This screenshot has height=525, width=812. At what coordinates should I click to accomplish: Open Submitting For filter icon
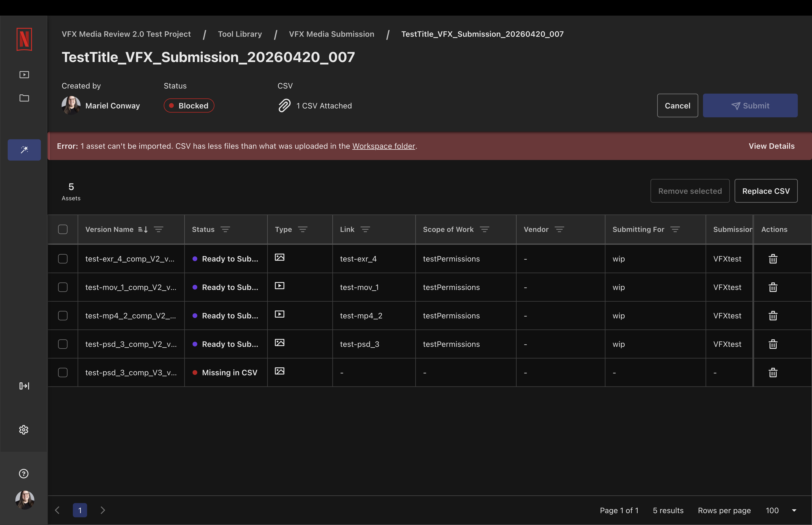pyautogui.click(x=675, y=230)
